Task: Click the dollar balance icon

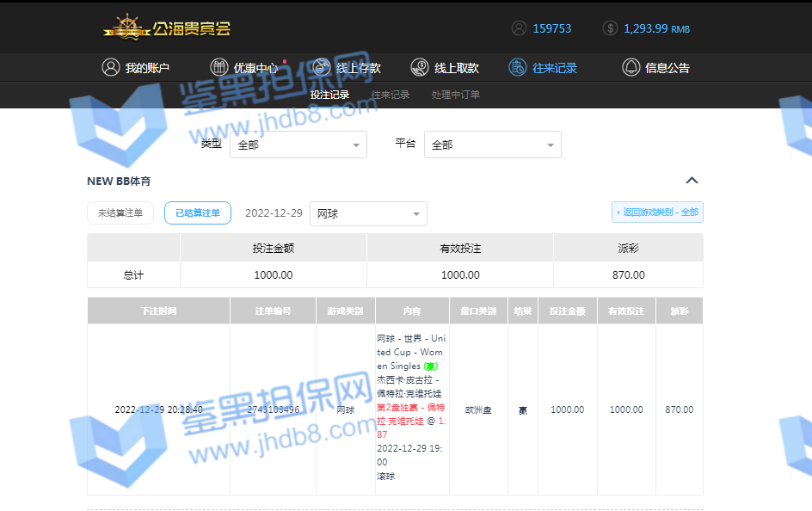Action: (610, 28)
